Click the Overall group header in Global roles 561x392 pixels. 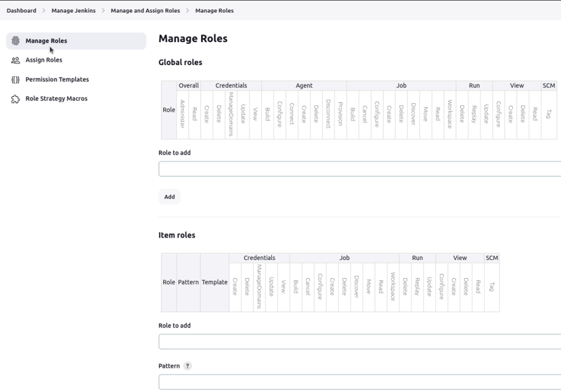tap(189, 85)
